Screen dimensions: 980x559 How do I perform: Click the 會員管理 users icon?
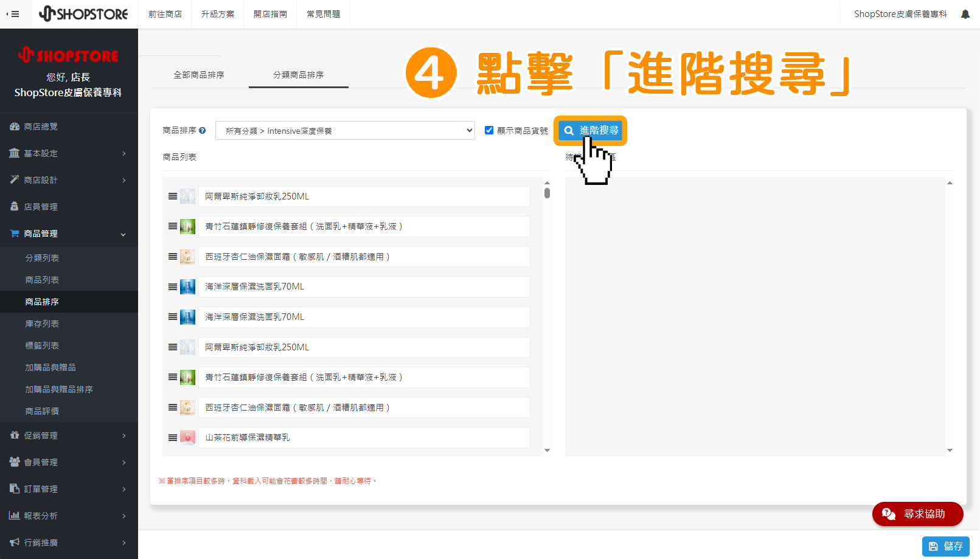click(15, 462)
